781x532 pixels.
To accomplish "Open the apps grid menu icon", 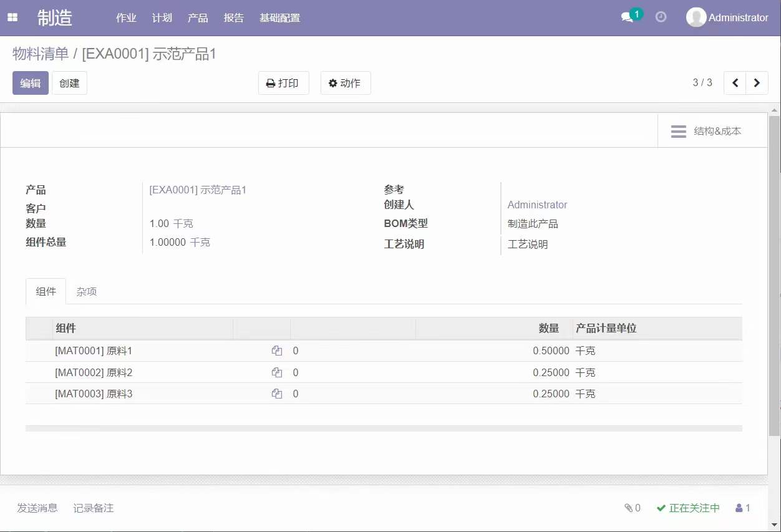I will tap(12, 17).
